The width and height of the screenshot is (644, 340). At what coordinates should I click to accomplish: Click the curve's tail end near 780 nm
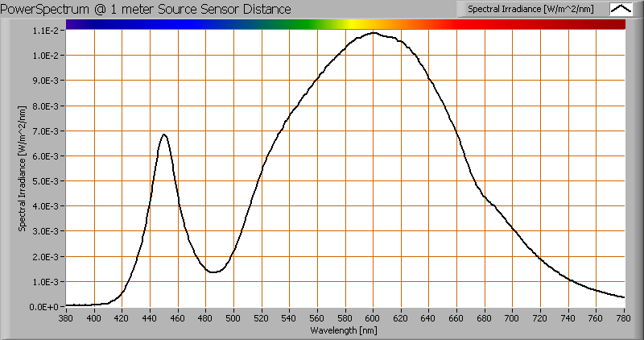[x=623, y=297]
